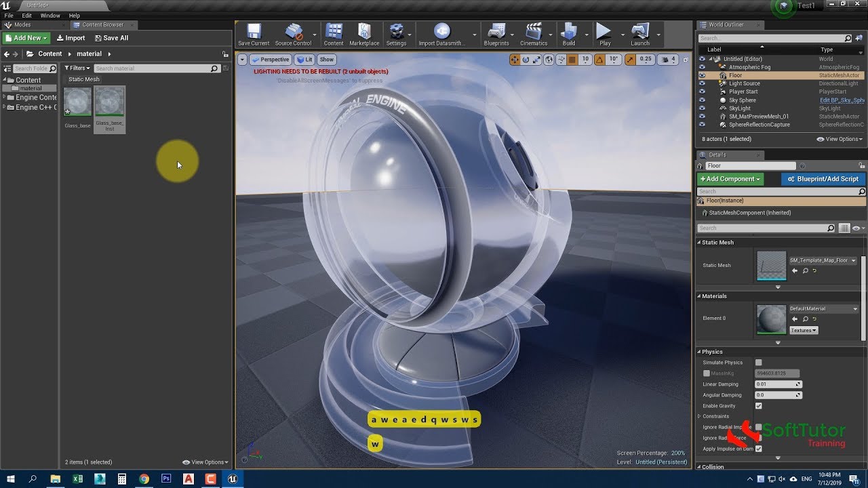Hide the SkyLight actor with eye icon
The width and height of the screenshot is (868, 488).
702,108
